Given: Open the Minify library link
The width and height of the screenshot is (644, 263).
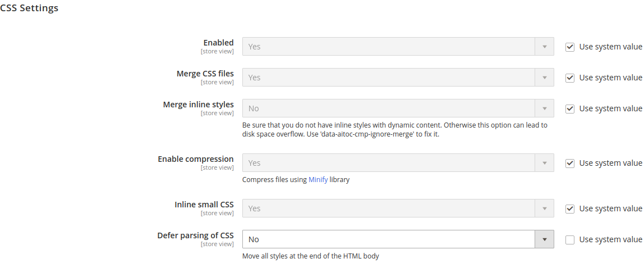Looking at the screenshot, I should (x=318, y=179).
